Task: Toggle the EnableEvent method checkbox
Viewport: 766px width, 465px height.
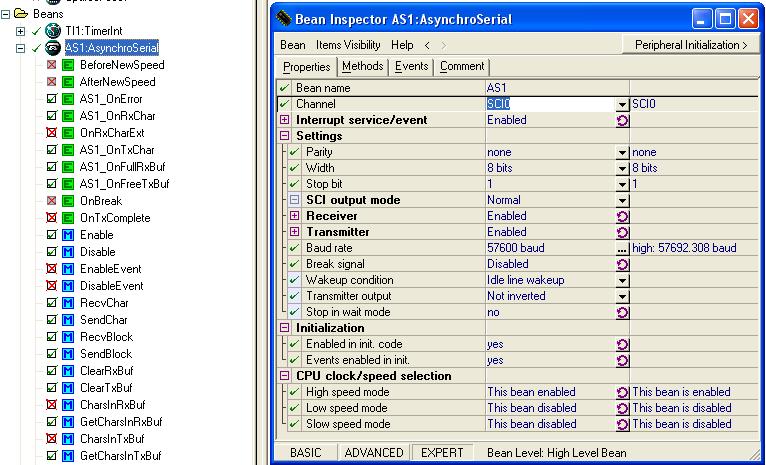Action: coord(51,269)
